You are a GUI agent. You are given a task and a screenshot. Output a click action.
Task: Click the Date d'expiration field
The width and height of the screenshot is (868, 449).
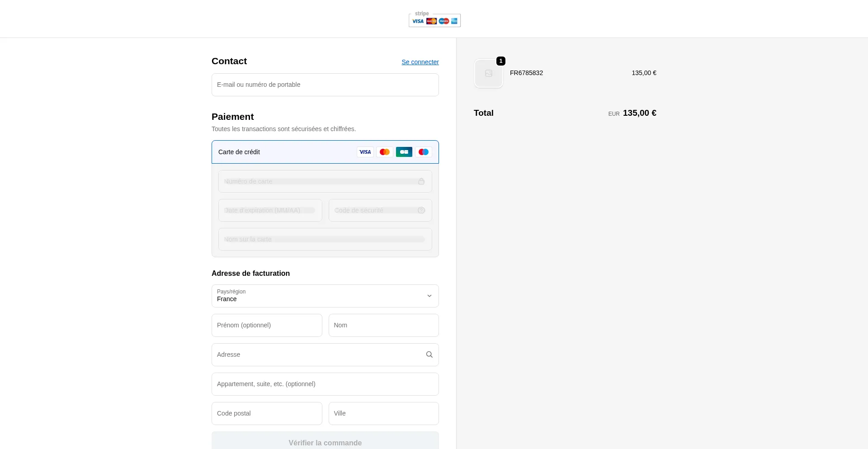[x=270, y=210]
